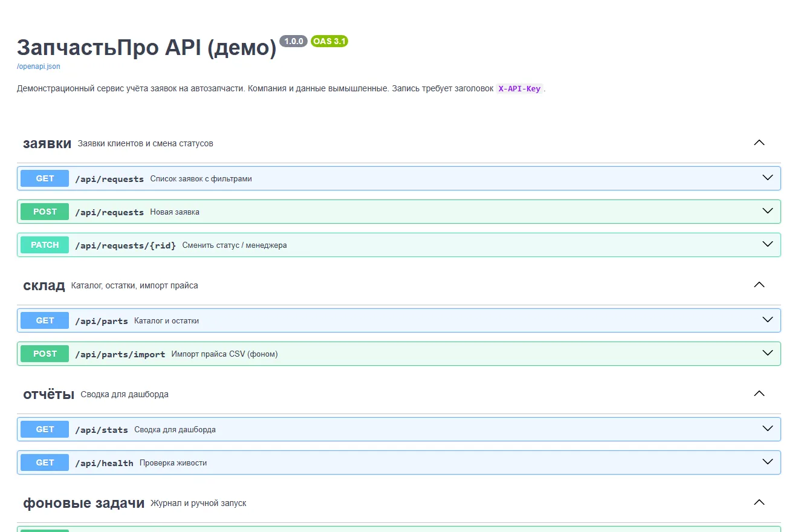Click the /api/stats path text
Screen dimensions: 798x532
coord(102,430)
